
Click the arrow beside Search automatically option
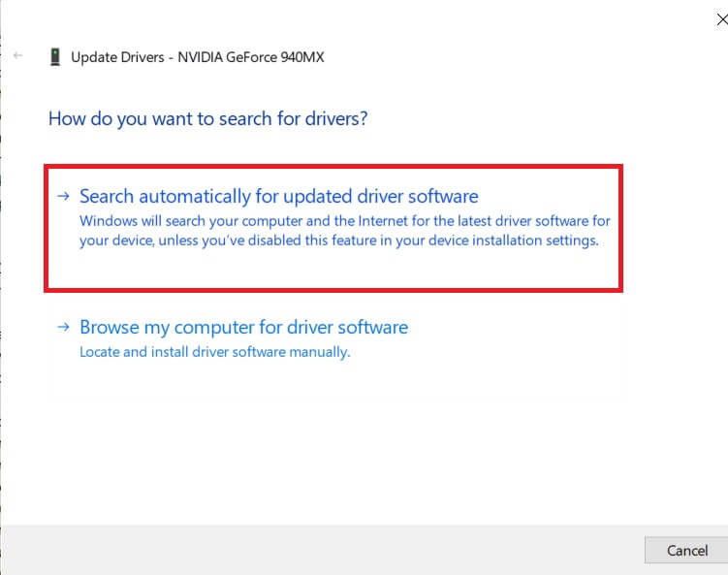[63, 196]
